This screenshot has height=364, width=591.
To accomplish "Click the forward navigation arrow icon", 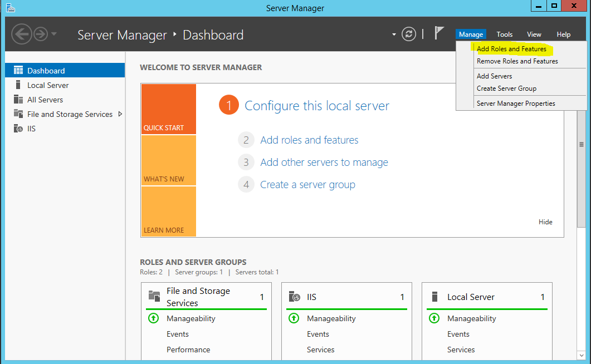I will point(41,35).
